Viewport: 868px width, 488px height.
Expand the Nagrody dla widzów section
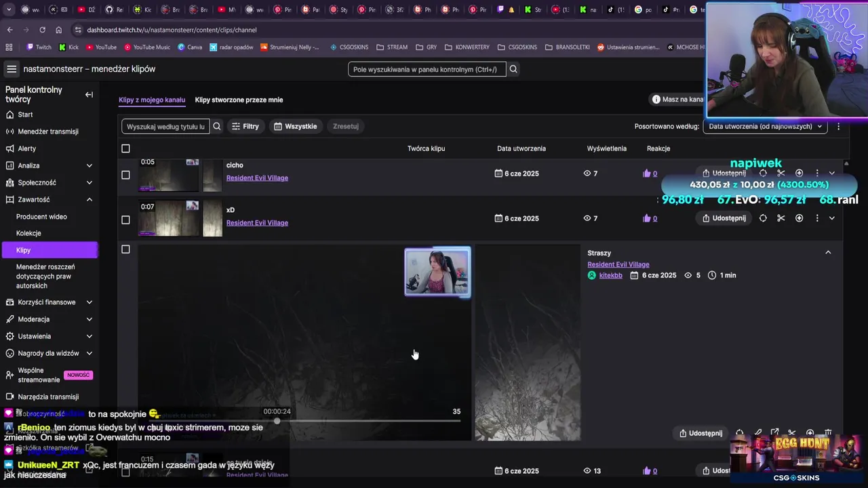[90, 353]
